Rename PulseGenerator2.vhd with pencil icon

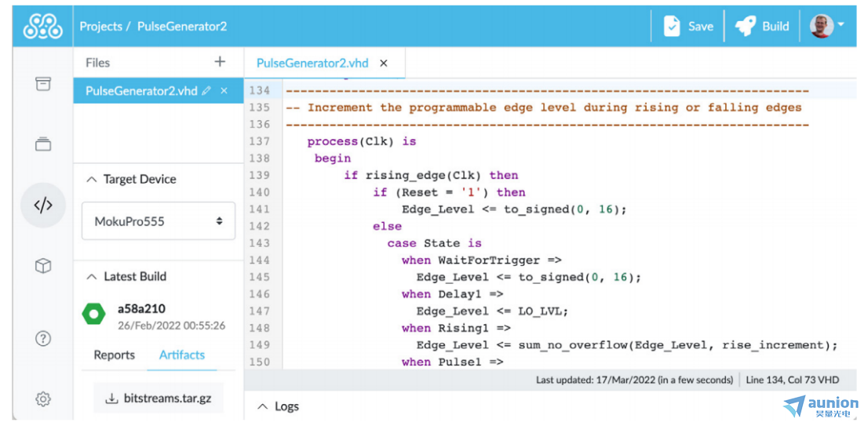point(206,91)
